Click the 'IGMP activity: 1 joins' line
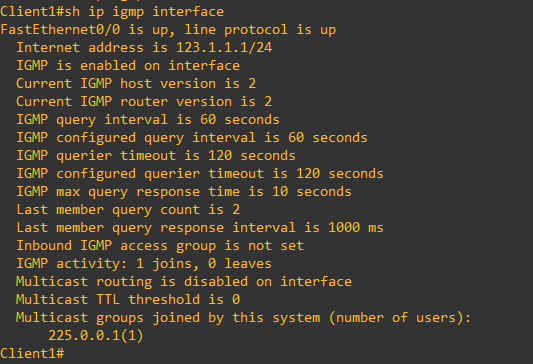This screenshot has height=364, width=533. [x=144, y=264]
